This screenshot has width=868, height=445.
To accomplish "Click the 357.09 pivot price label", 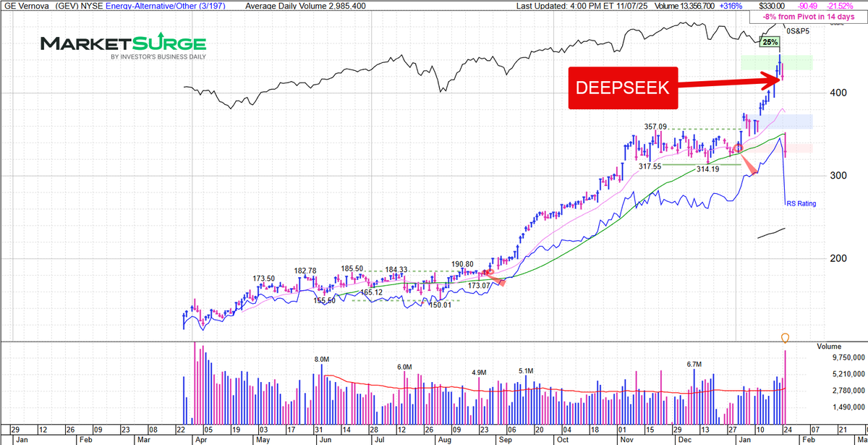I will click(x=656, y=125).
